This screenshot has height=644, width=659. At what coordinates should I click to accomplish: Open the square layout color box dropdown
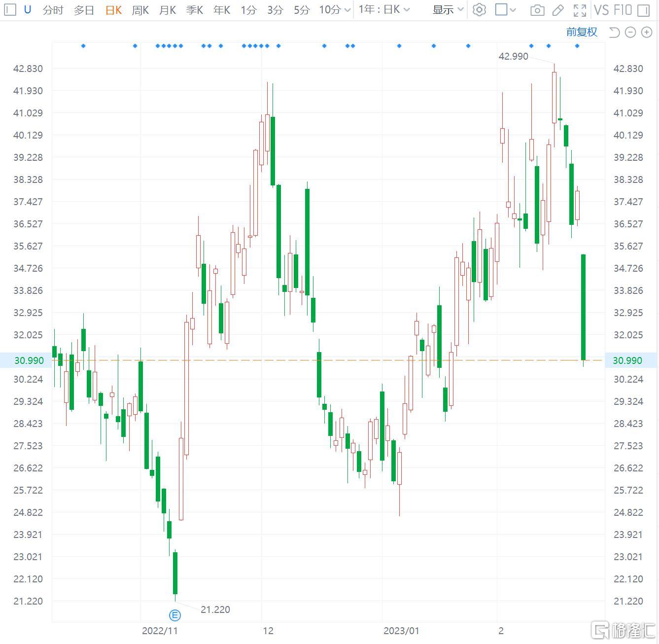[x=505, y=10]
